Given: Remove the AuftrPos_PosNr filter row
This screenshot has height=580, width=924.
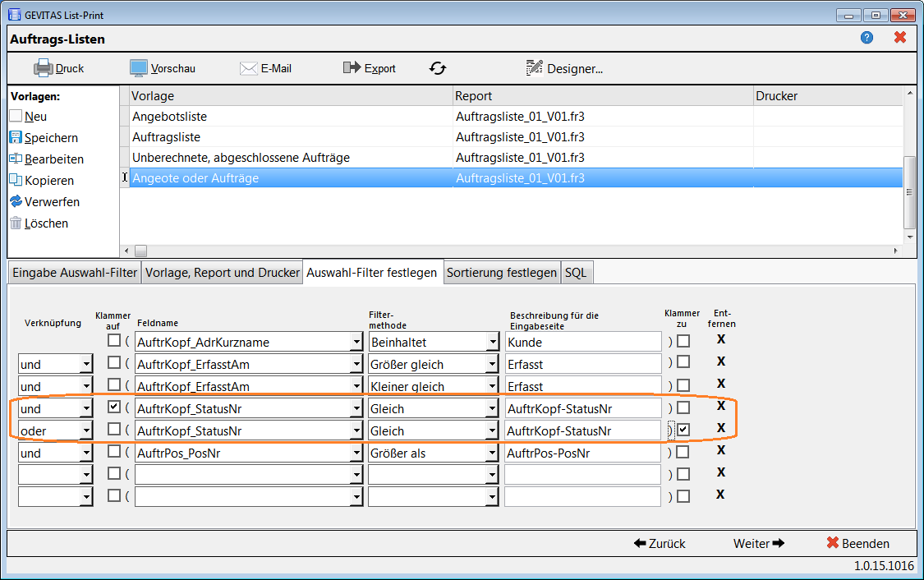Looking at the screenshot, I should point(720,450).
